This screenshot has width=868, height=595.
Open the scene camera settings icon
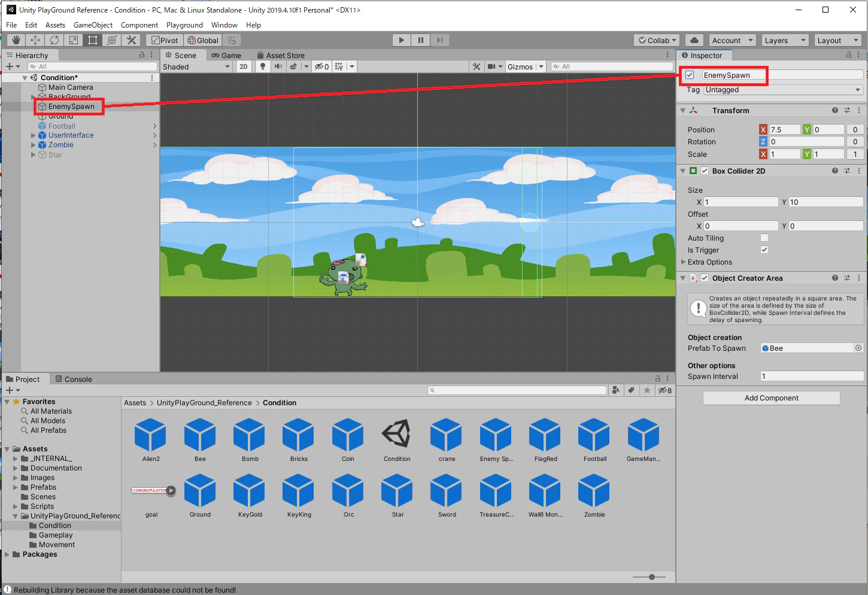[491, 66]
